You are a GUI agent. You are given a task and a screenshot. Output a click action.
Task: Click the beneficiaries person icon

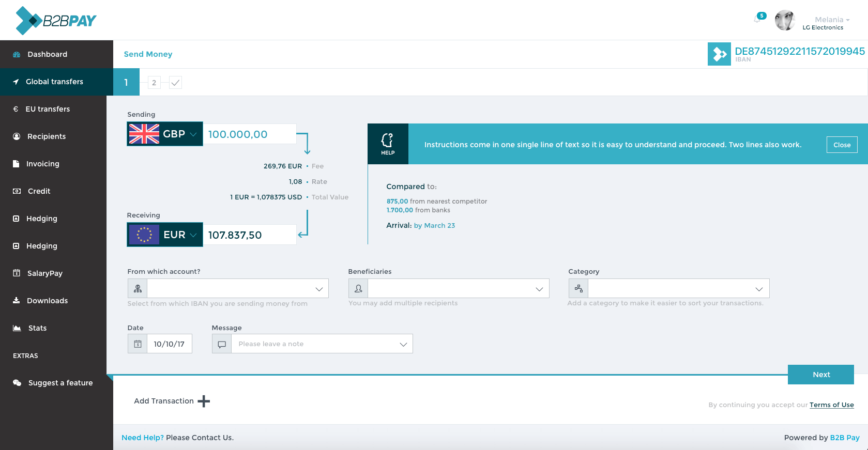coord(358,288)
